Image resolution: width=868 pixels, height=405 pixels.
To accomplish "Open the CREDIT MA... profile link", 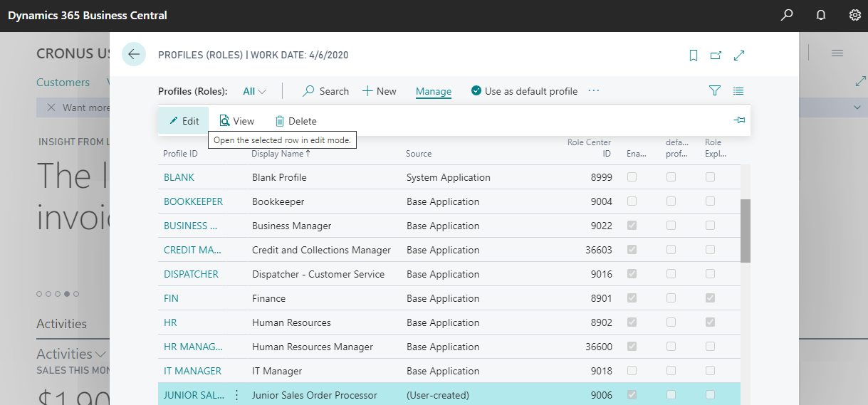I will (x=192, y=250).
